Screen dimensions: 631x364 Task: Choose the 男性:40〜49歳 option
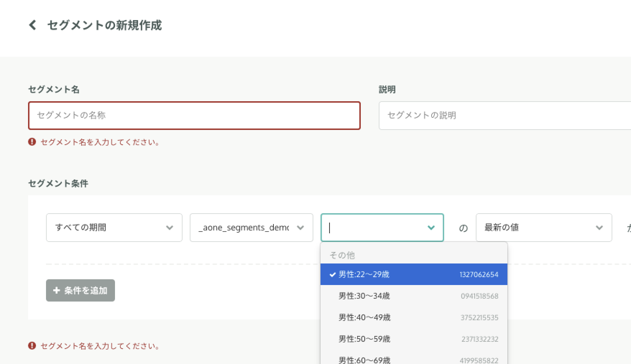(414, 318)
